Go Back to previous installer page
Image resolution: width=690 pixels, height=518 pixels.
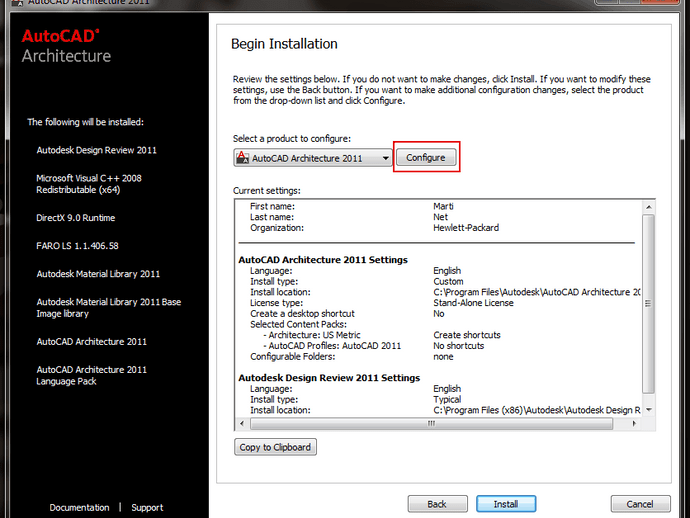coord(437,504)
